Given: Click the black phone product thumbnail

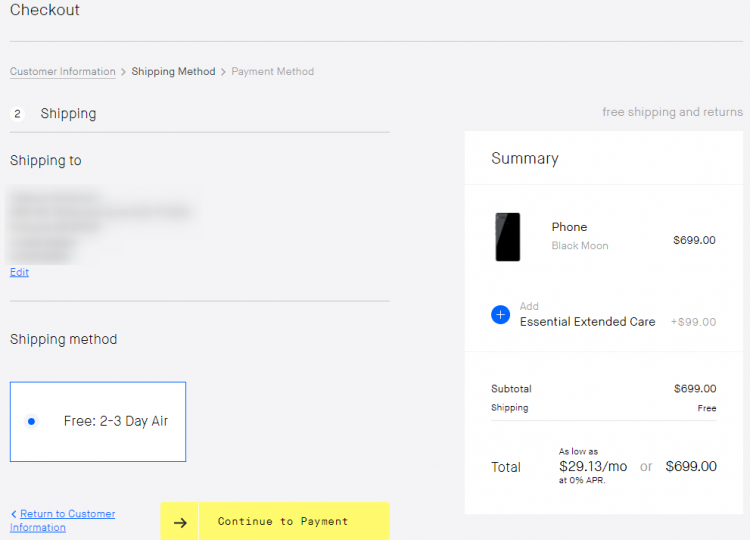Looking at the screenshot, I should (507, 237).
